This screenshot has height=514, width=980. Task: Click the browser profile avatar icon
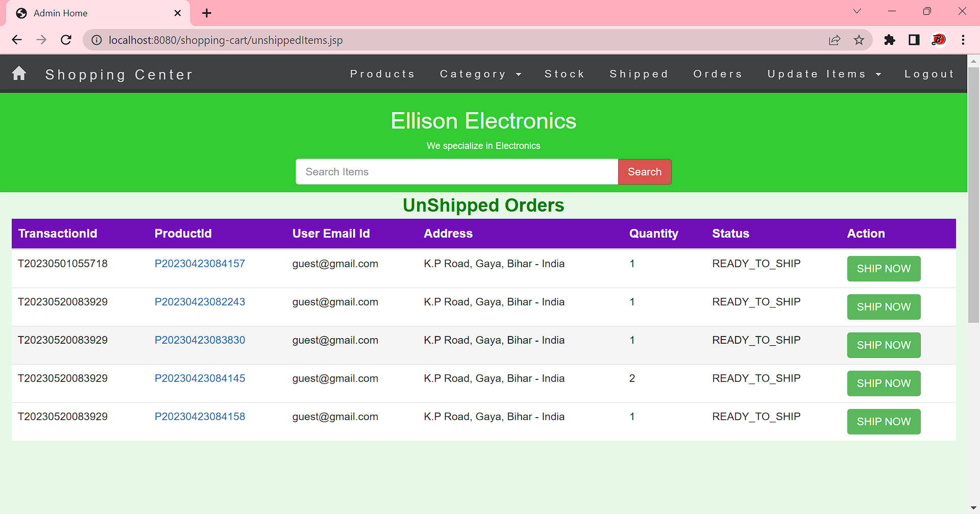939,40
